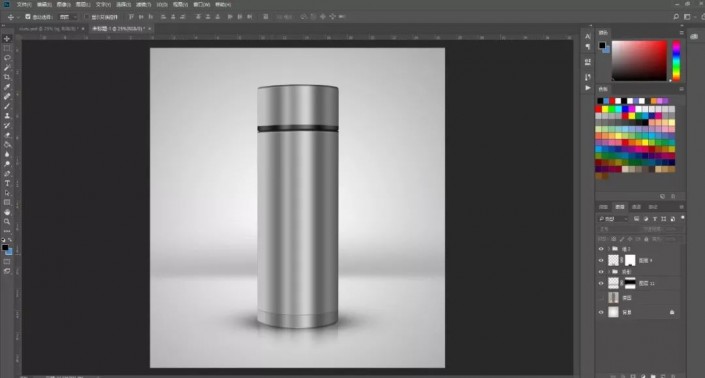This screenshot has width=705, height=378.
Task: Select the Blur tool
Action: 7,155
